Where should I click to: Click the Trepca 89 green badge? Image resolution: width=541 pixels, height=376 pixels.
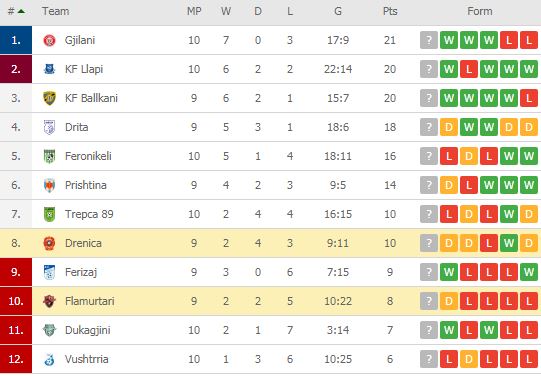[49, 214]
